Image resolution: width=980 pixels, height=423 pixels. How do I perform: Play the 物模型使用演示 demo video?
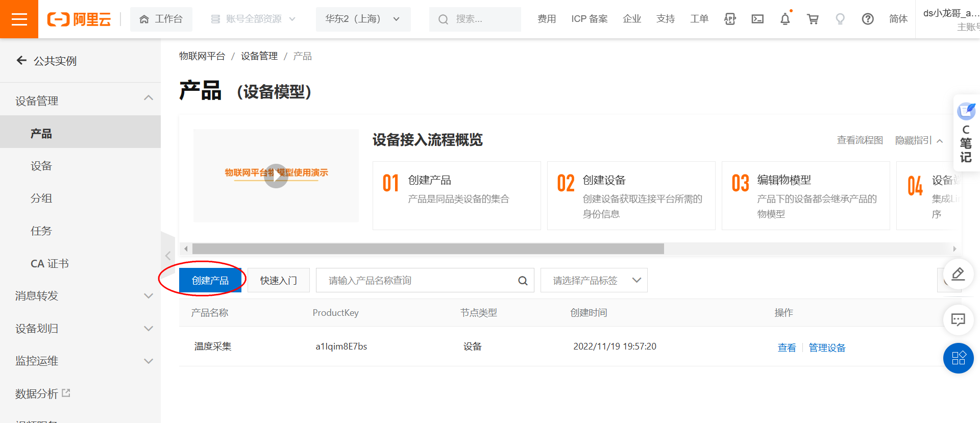[x=276, y=176]
